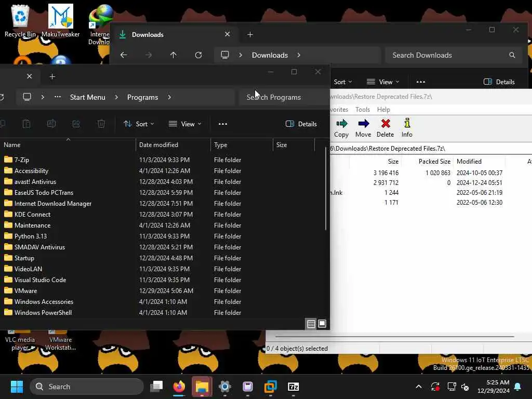Open the Tools menu in 7-Zip
Image resolution: width=532 pixels, height=399 pixels.
tap(362, 109)
